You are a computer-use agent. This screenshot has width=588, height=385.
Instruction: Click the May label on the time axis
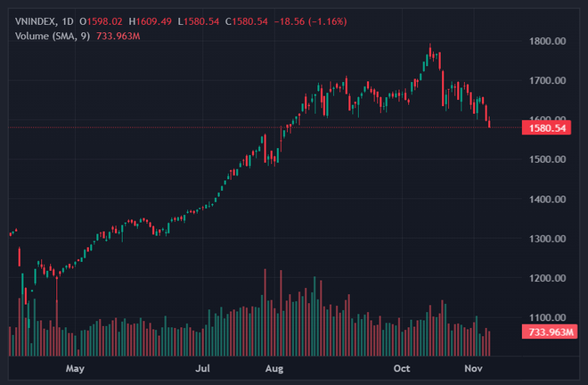(75, 367)
